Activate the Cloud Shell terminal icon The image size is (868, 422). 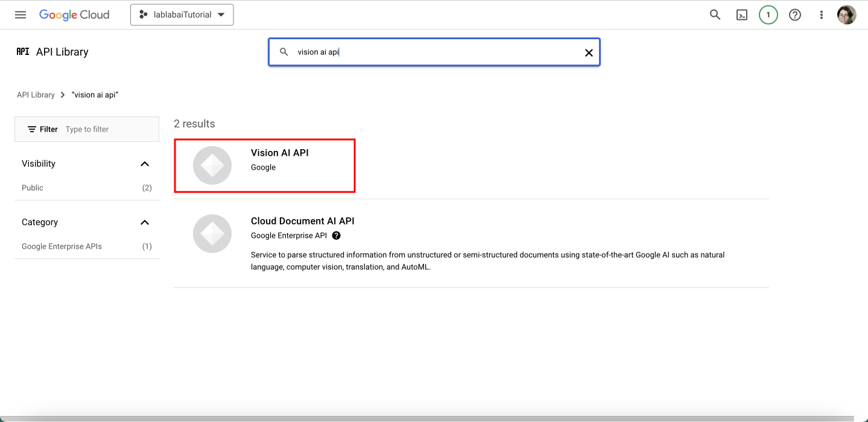coord(742,15)
